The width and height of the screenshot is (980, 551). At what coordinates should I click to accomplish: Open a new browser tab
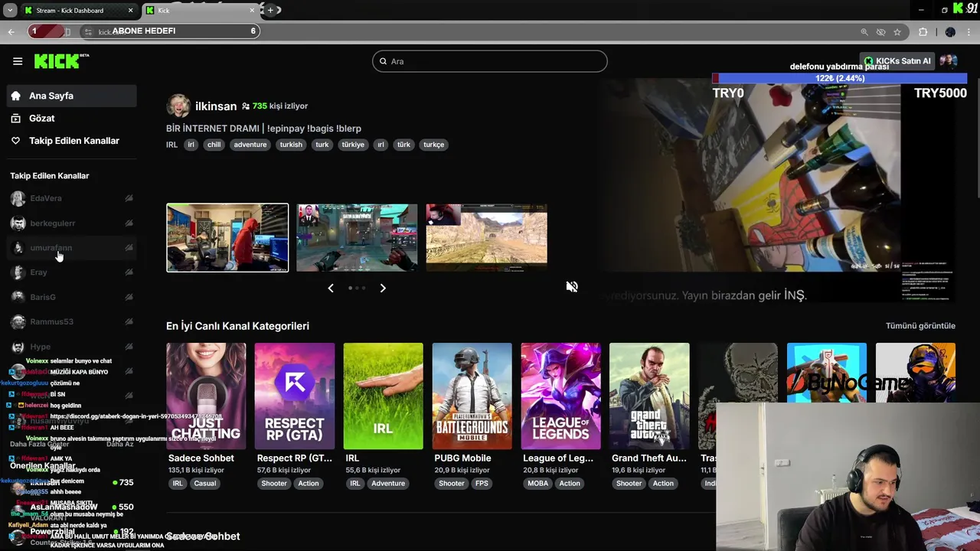pos(270,11)
